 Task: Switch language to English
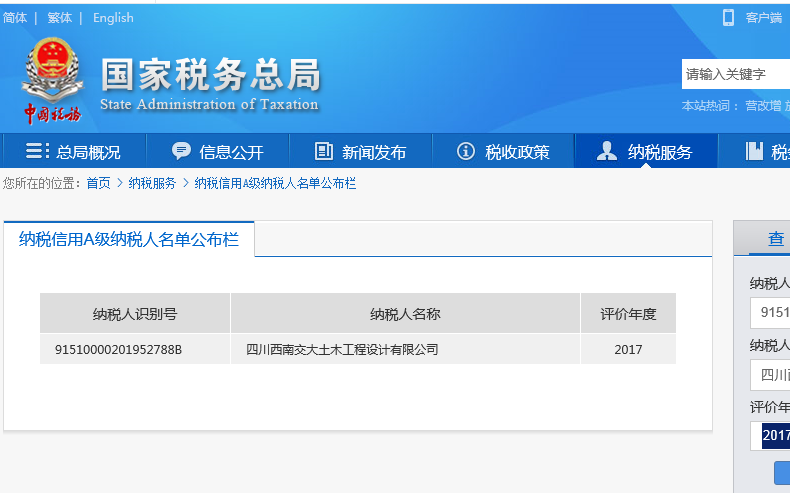coord(113,18)
